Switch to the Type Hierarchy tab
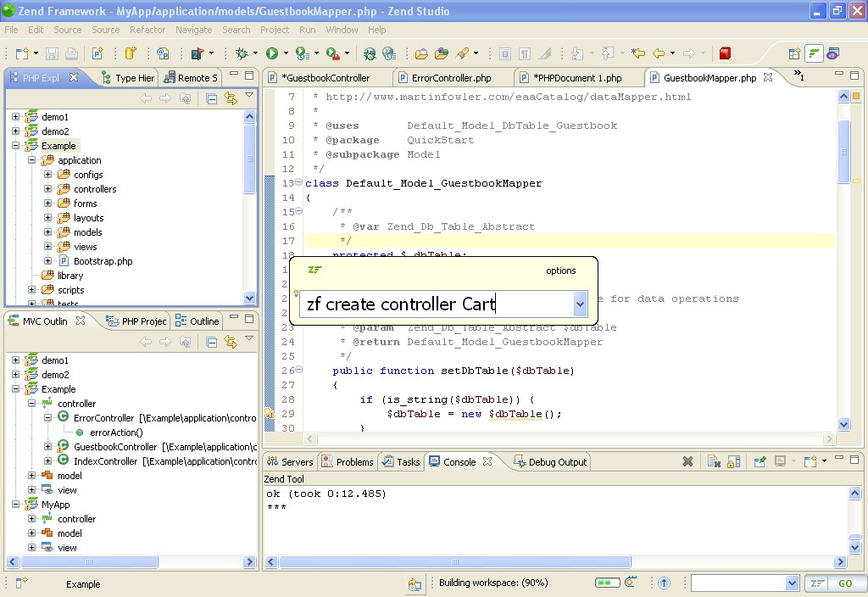This screenshot has width=868, height=597. coord(129,78)
